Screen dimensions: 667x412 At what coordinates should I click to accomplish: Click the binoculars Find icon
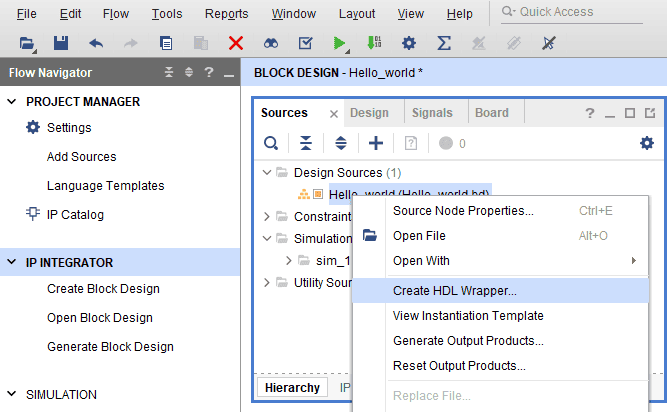[x=270, y=43]
